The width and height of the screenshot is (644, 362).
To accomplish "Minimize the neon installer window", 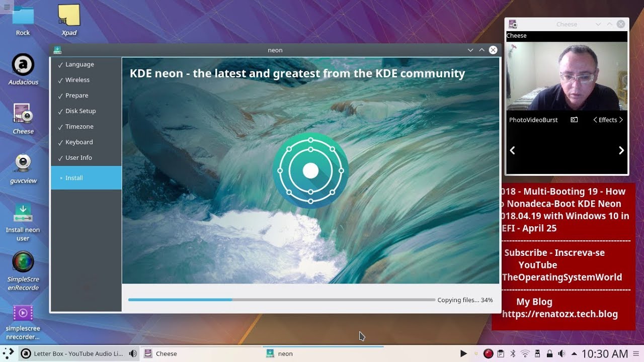I will pos(470,50).
